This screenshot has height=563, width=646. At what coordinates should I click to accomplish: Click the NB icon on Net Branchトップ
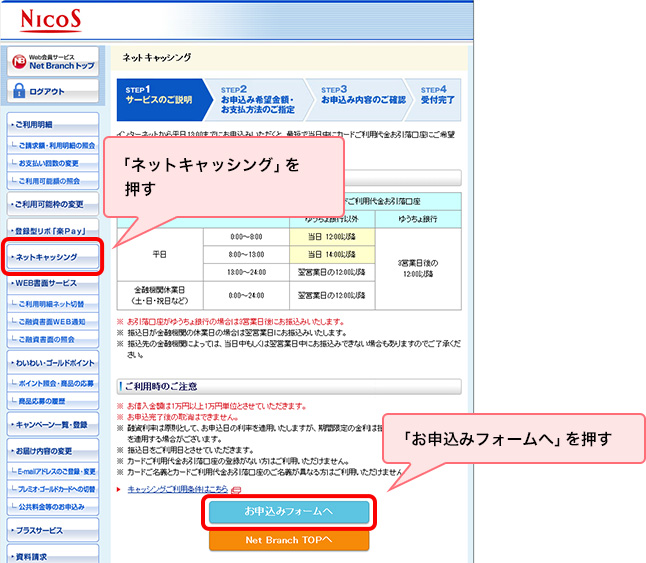(18, 61)
